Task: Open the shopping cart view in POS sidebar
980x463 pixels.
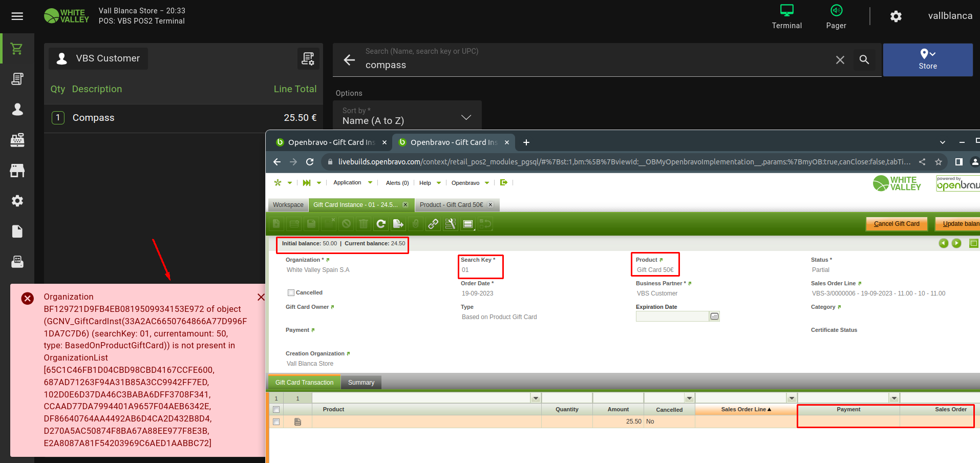Action: tap(17, 49)
